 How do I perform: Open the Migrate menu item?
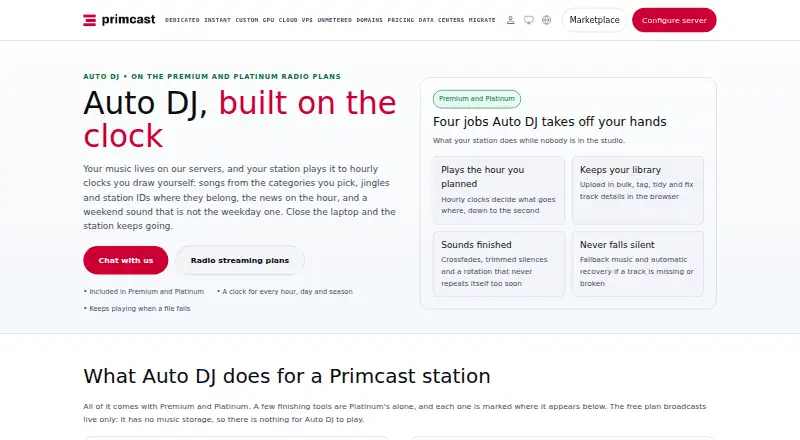tap(482, 20)
